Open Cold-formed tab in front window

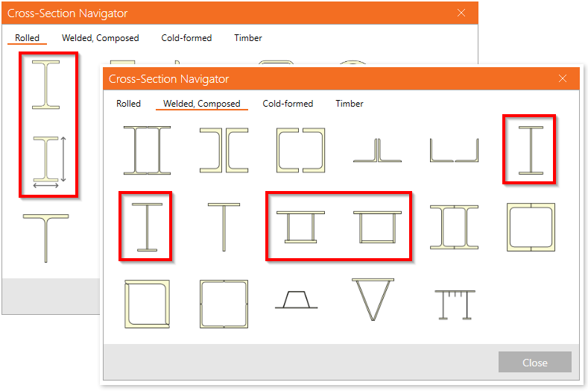pos(288,104)
